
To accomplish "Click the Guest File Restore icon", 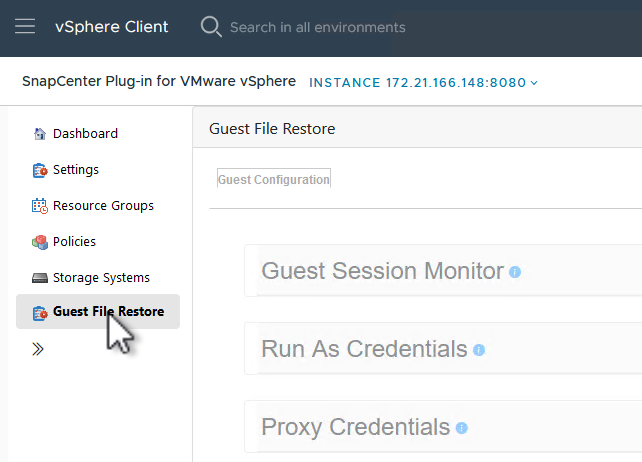I will [40, 312].
